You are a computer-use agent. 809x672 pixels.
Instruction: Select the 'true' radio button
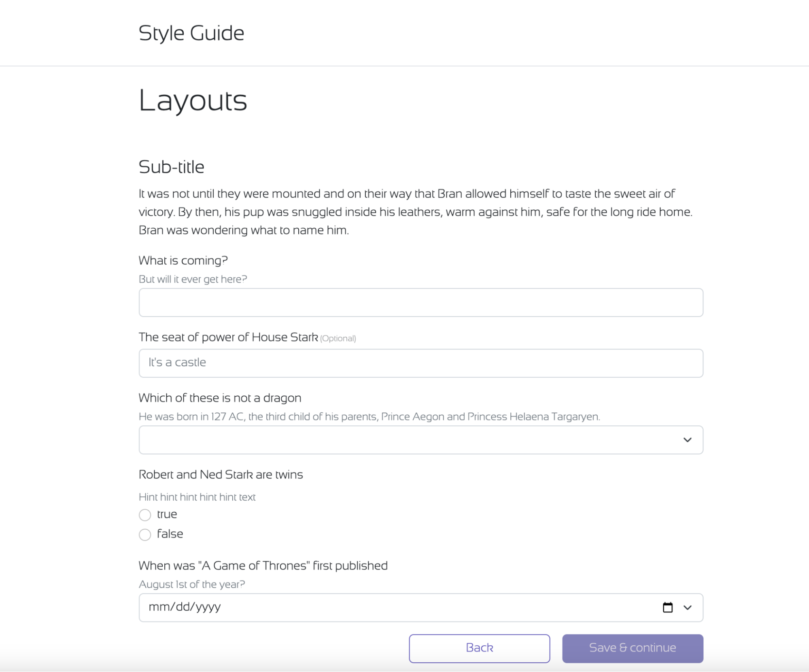click(145, 515)
